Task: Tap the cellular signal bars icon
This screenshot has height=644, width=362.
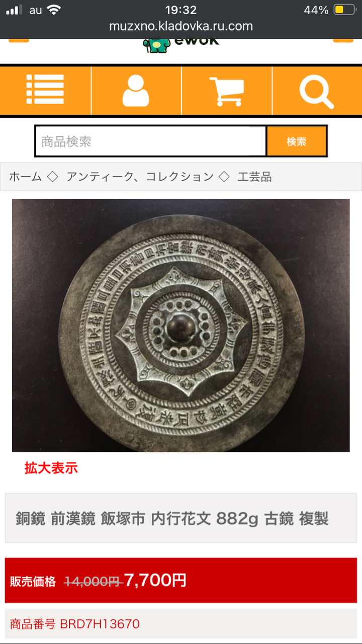Action: pyautogui.click(x=15, y=10)
